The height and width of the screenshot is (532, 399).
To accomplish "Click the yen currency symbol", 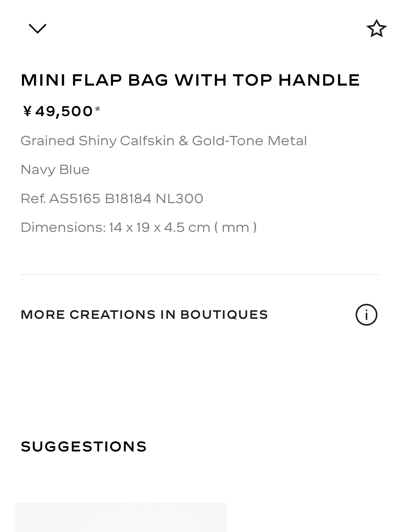I will tap(27, 111).
